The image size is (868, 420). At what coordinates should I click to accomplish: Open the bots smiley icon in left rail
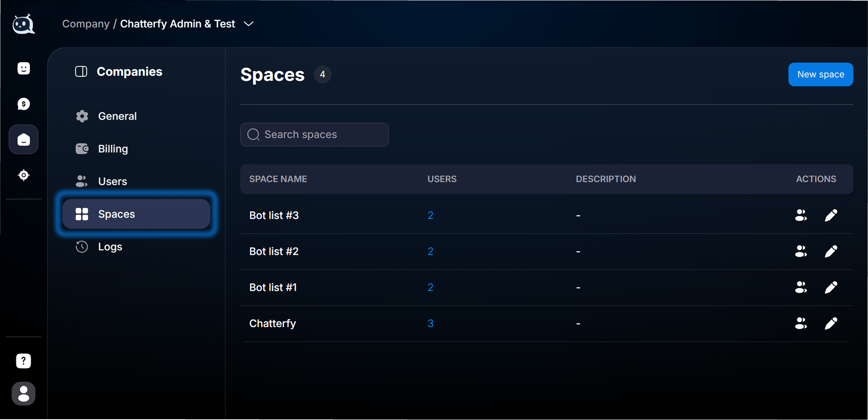pyautogui.click(x=24, y=68)
